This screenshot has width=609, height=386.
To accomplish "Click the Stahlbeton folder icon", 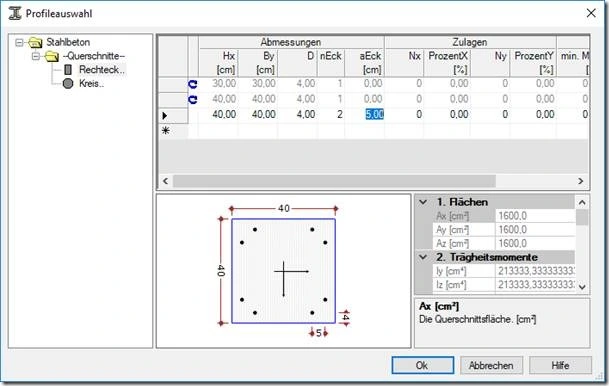I will (35, 42).
